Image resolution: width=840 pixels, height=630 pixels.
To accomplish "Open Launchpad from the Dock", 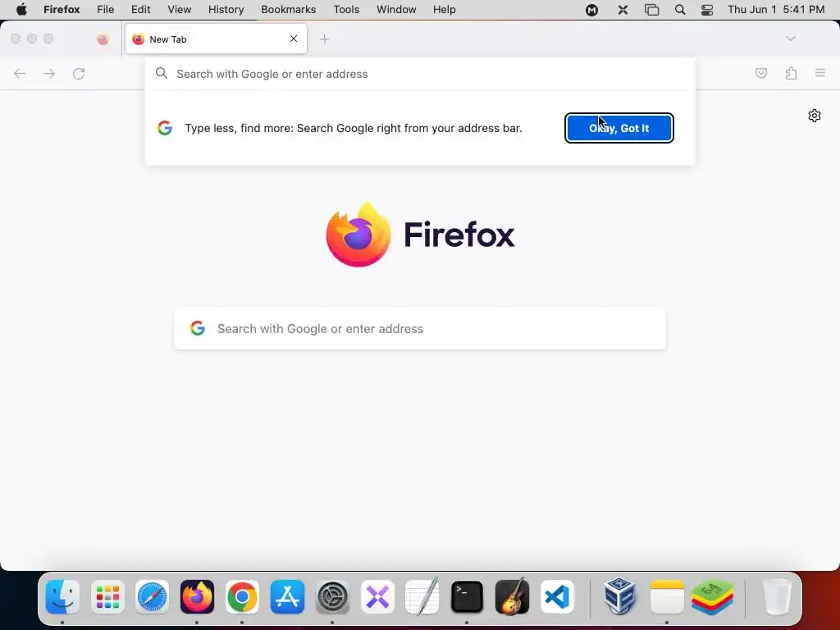I will 107,596.
